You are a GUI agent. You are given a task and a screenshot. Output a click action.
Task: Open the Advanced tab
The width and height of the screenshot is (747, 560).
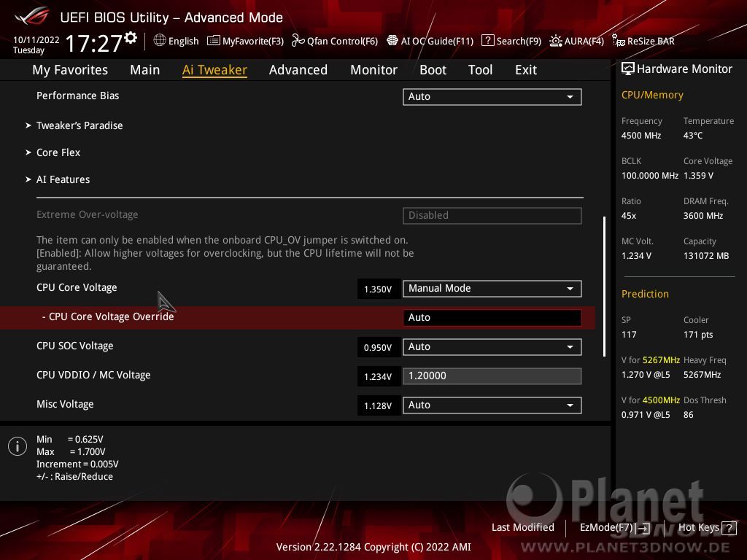coord(298,70)
